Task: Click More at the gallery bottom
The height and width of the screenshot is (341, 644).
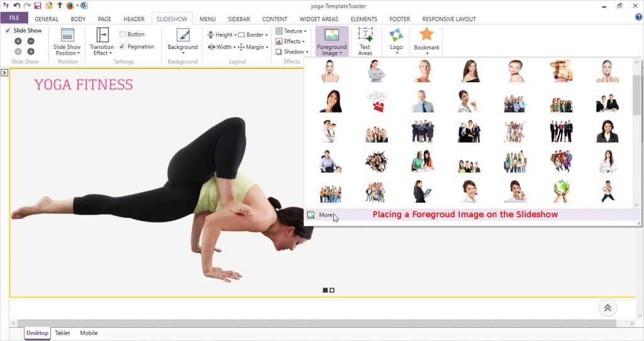Action: 325,215
